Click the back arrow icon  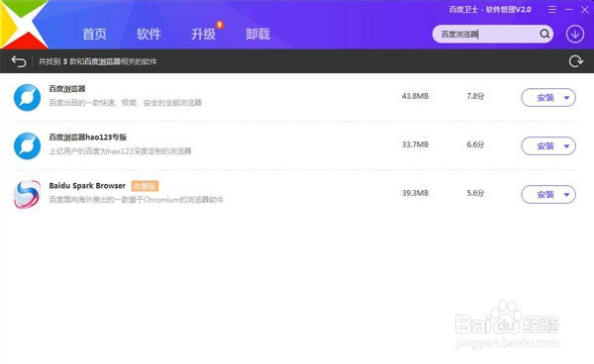click(19, 61)
